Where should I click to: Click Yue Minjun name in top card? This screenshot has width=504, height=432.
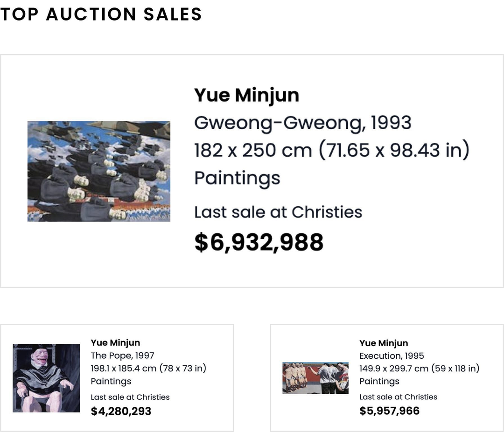(246, 96)
